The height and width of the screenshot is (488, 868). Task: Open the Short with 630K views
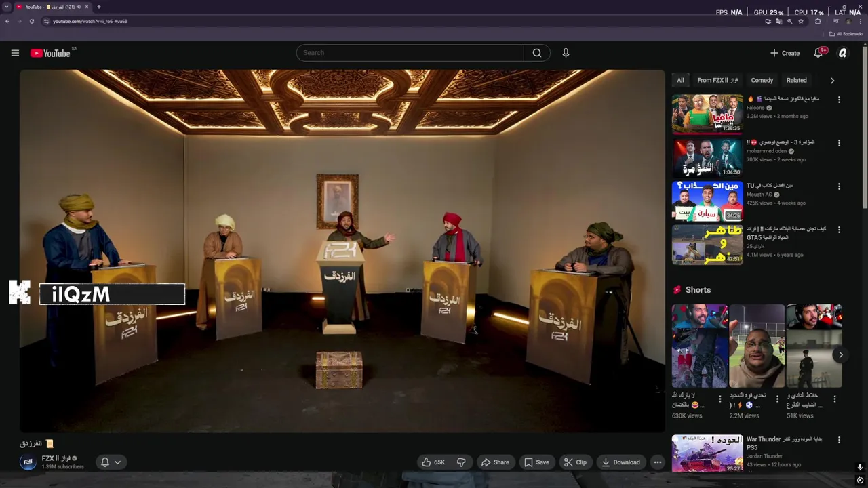pos(700,346)
